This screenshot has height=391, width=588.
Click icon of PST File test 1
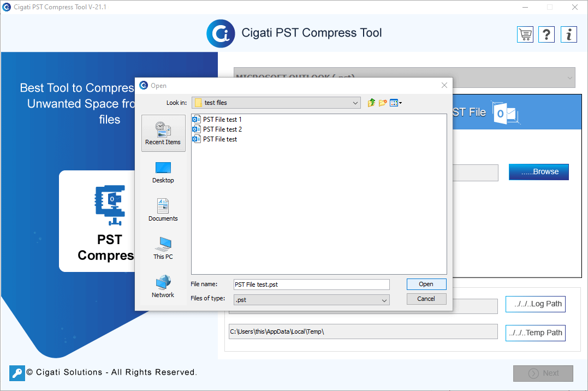196,120
